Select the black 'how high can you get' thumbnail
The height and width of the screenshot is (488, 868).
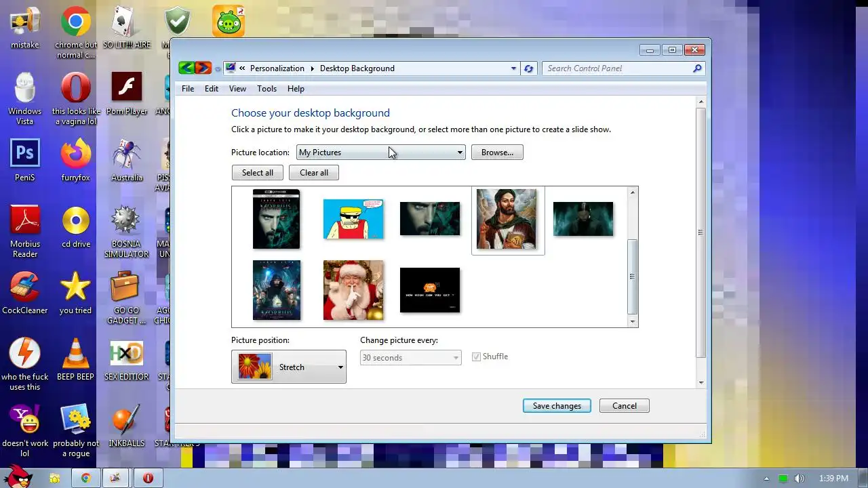pos(430,290)
